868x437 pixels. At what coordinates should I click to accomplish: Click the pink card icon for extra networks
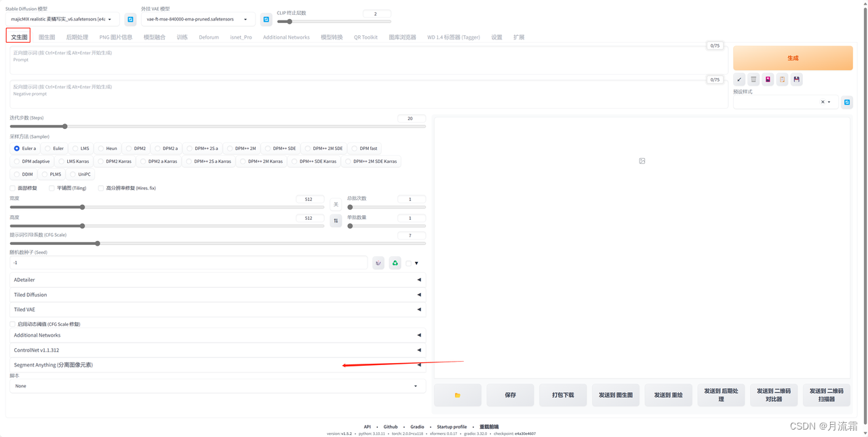768,79
